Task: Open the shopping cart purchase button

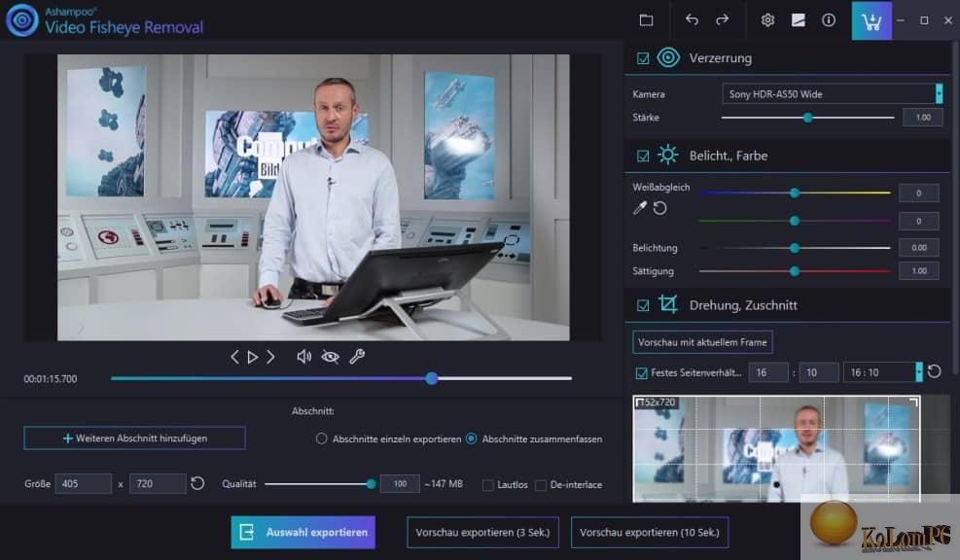Action: point(871,21)
